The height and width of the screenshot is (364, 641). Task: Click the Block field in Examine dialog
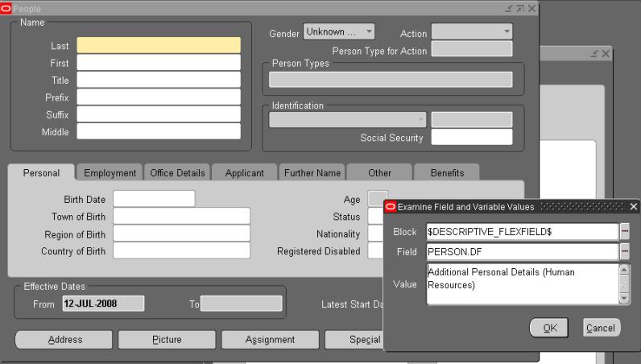(523, 231)
